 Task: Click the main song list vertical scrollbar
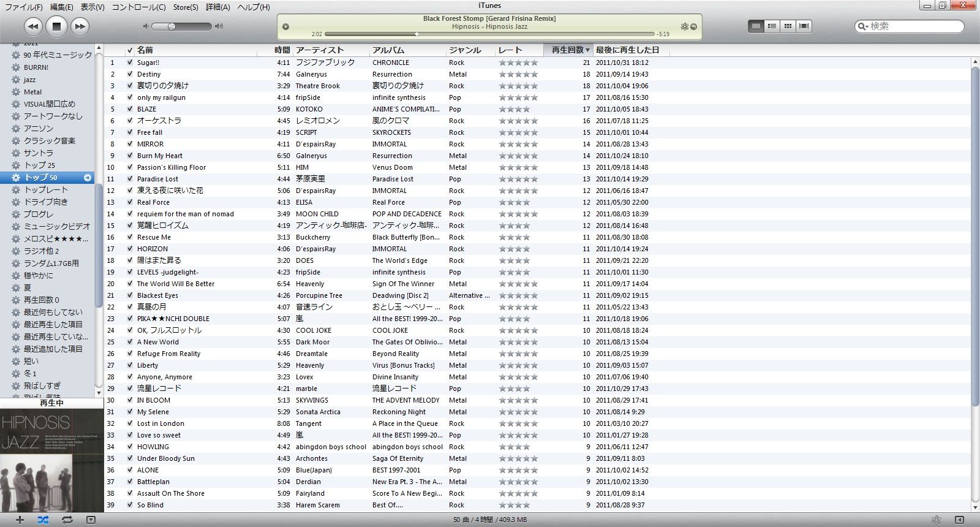click(x=975, y=235)
